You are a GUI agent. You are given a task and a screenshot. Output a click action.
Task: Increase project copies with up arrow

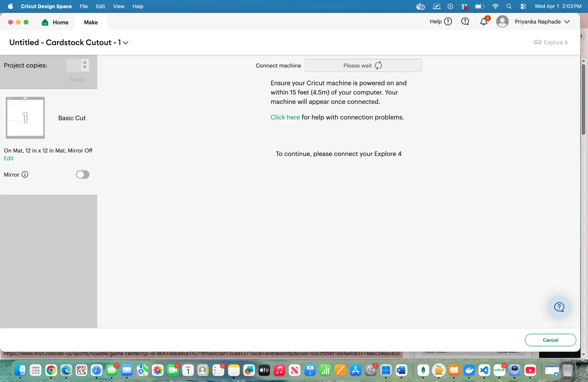click(x=85, y=62)
